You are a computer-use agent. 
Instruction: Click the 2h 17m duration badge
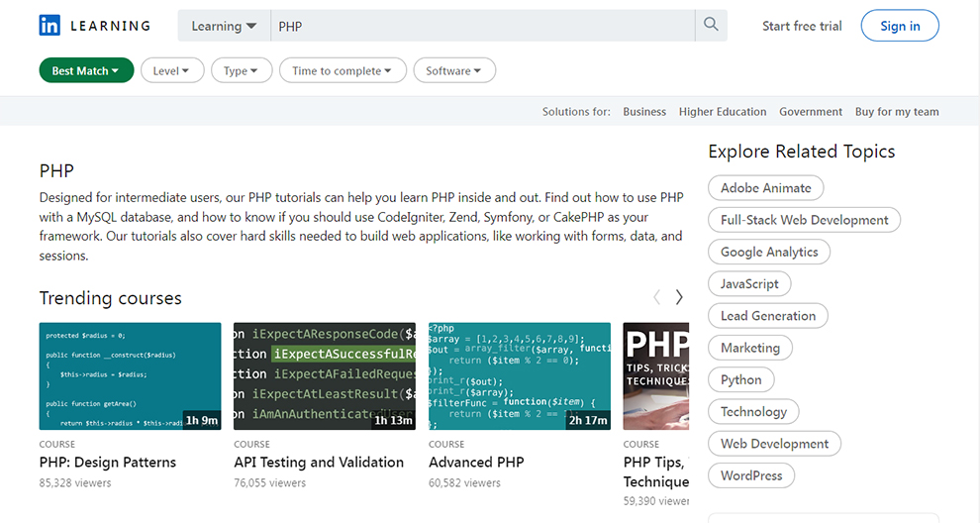(x=587, y=420)
